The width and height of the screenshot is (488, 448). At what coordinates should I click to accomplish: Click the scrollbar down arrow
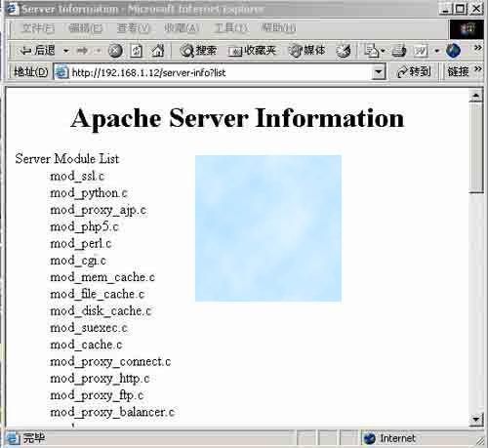[476, 419]
